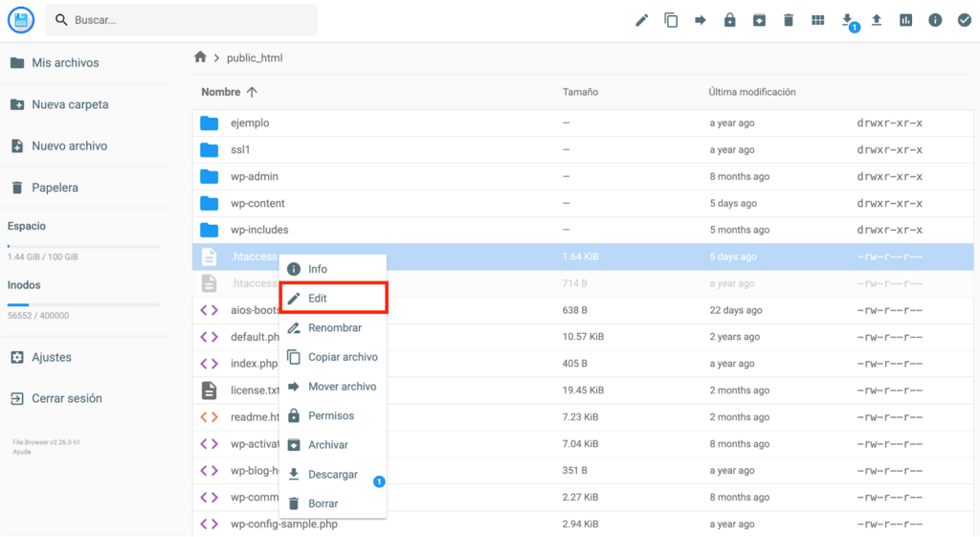This screenshot has height=537, width=980.
Task: Click the move arrow icon in top toolbar
Action: pos(701,20)
